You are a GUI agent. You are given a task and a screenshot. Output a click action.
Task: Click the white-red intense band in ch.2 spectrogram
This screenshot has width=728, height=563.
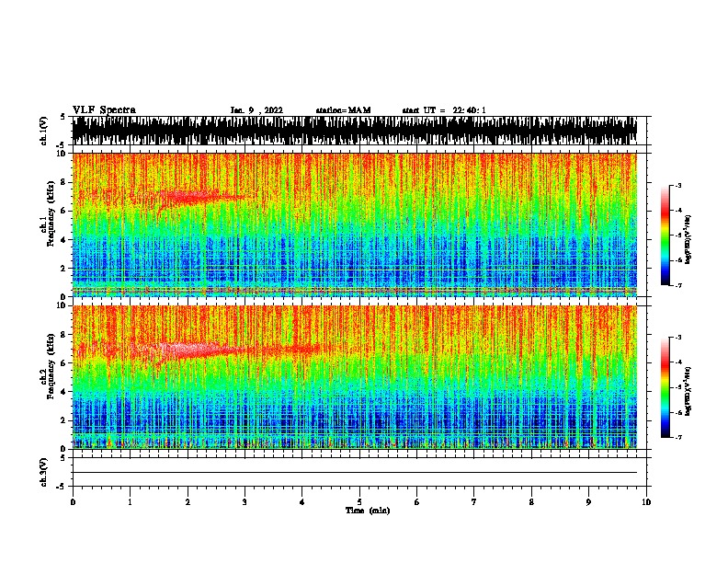190,350
